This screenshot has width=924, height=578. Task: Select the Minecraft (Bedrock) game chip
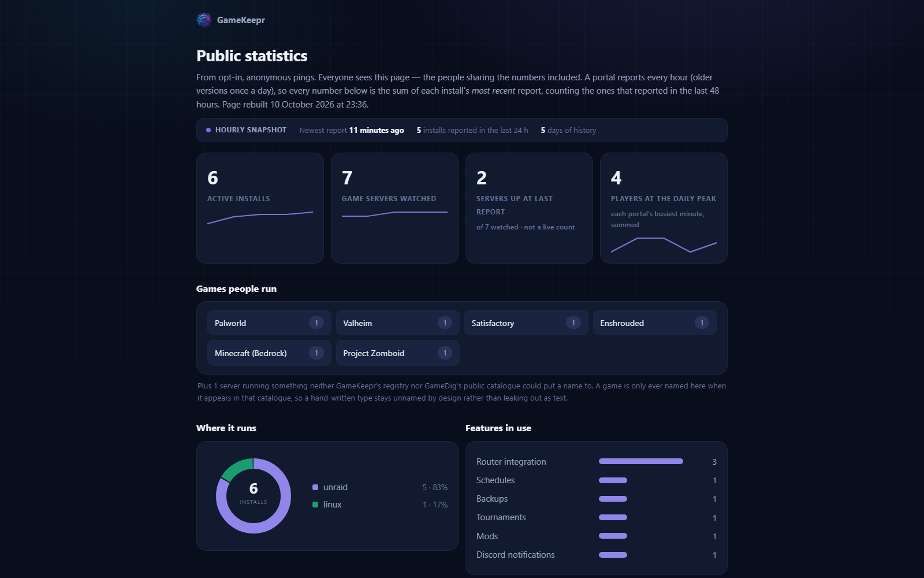pyautogui.click(x=269, y=353)
